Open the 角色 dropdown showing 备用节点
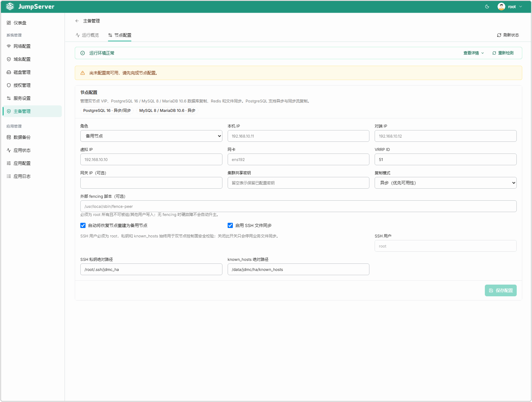 (x=151, y=136)
